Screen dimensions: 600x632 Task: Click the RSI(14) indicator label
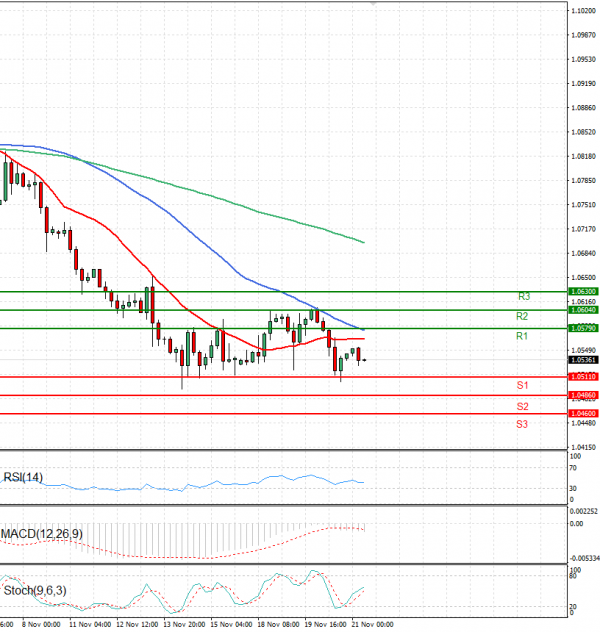tap(23, 478)
